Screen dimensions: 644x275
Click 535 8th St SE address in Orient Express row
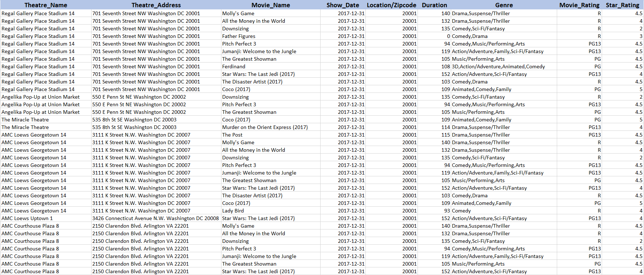pos(156,127)
